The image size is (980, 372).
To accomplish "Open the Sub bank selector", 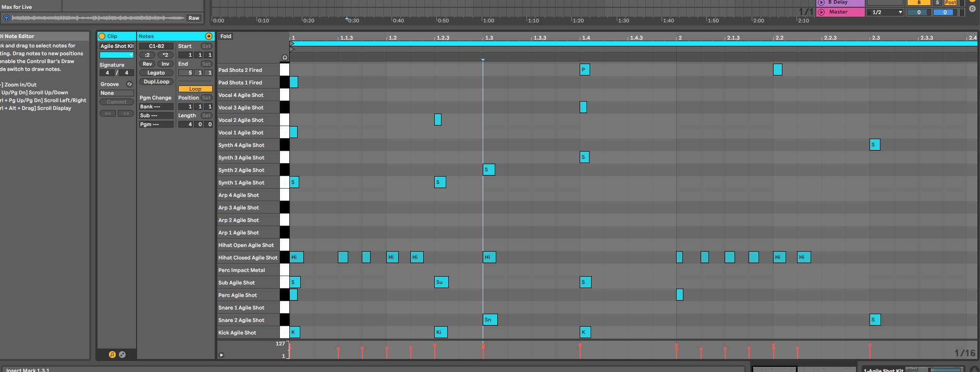I will click(x=156, y=116).
